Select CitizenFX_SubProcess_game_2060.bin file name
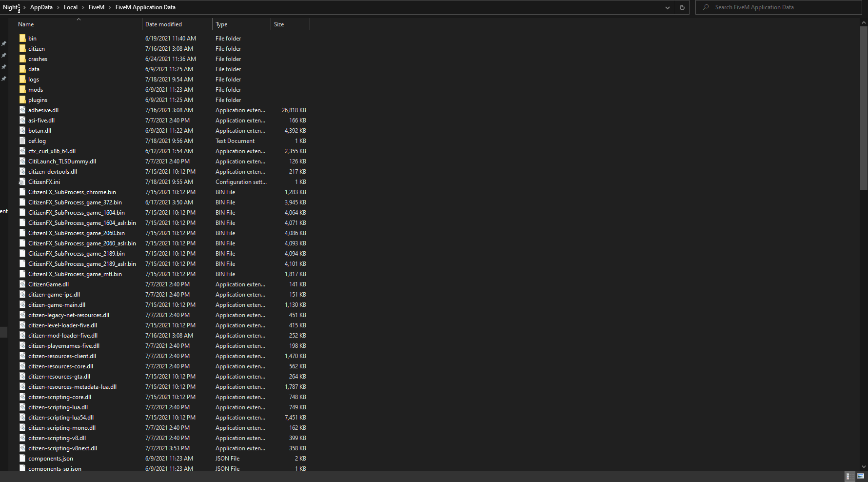This screenshot has width=868, height=482. 77,233
